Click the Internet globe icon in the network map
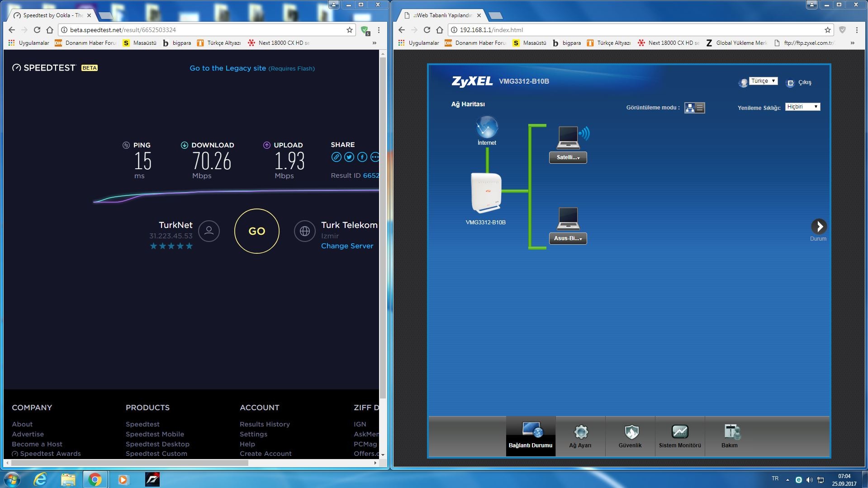The width and height of the screenshot is (868, 488). (487, 127)
